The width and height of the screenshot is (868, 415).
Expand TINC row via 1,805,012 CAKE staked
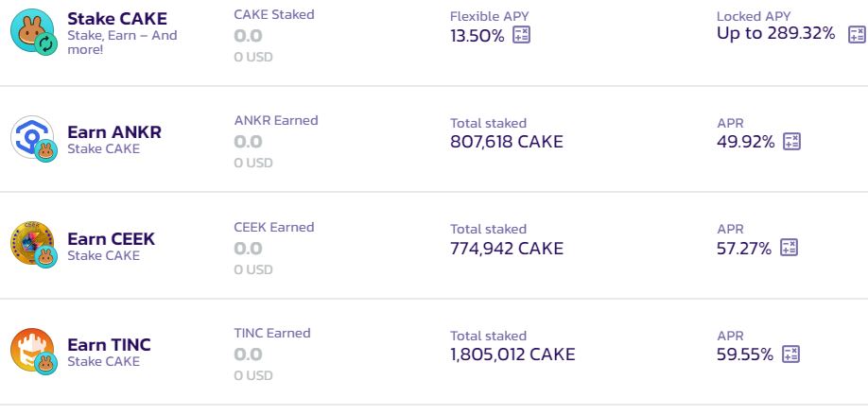coord(512,354)
